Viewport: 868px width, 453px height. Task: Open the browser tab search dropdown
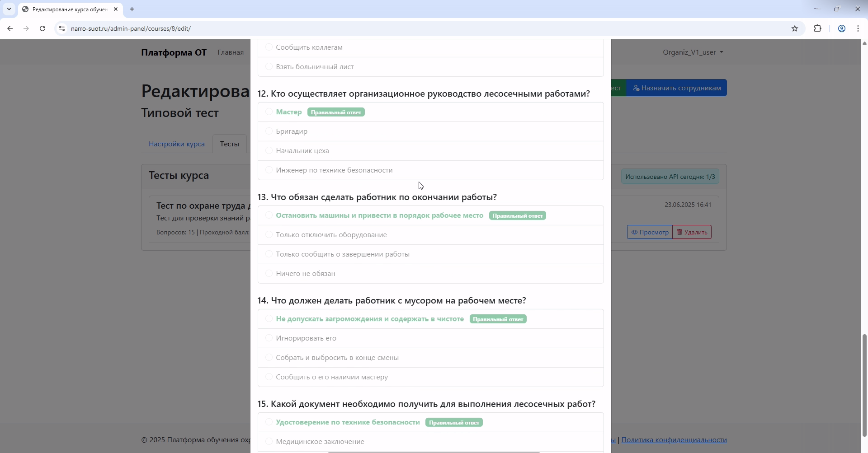point(9,9)
